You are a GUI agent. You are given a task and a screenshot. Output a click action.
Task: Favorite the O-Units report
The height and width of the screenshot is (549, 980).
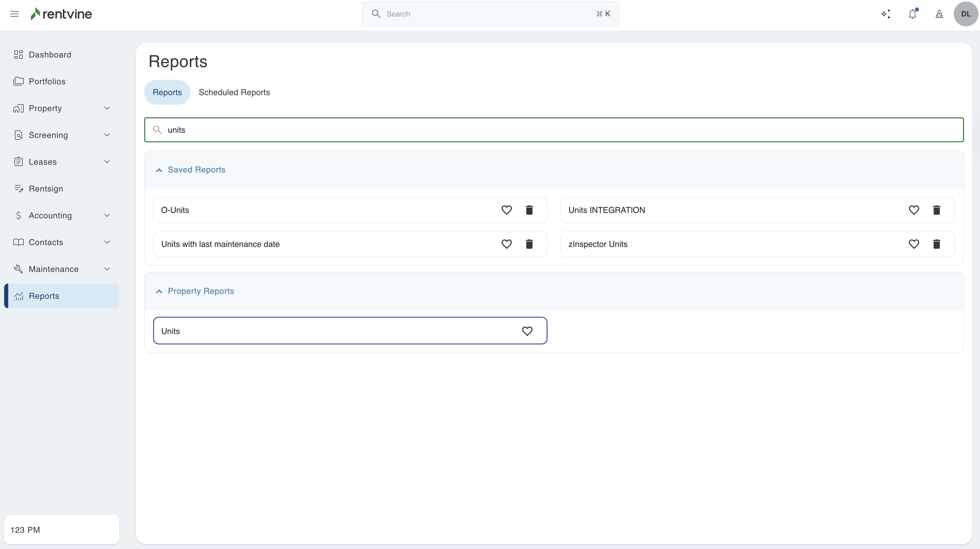coord(506,210)
